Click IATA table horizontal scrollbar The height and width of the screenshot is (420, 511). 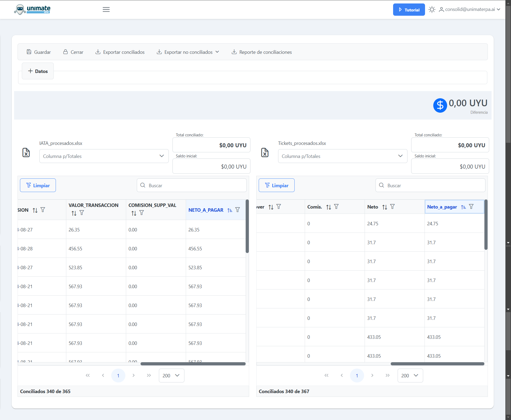pyautogui.click(x=193, y=364)
